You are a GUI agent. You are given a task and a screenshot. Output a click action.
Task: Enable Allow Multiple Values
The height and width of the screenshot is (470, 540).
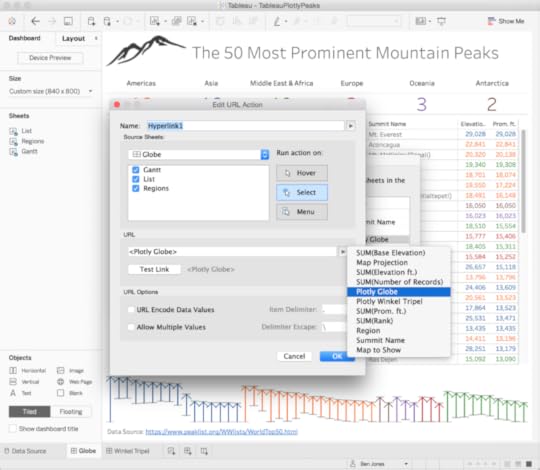pos(131,327)
